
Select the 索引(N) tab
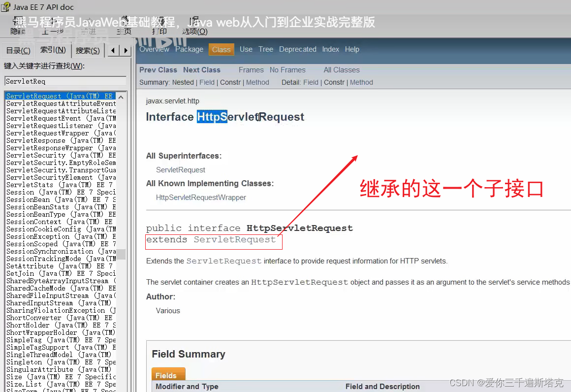coord(53,50)
